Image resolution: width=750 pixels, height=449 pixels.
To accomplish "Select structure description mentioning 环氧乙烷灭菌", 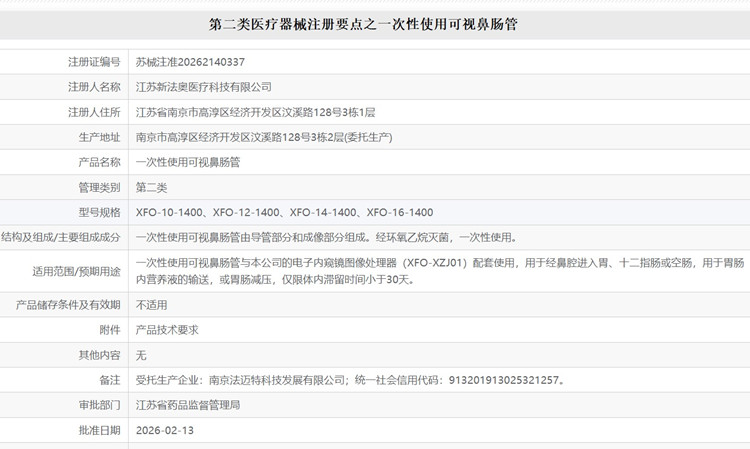I will pos(328,237).
